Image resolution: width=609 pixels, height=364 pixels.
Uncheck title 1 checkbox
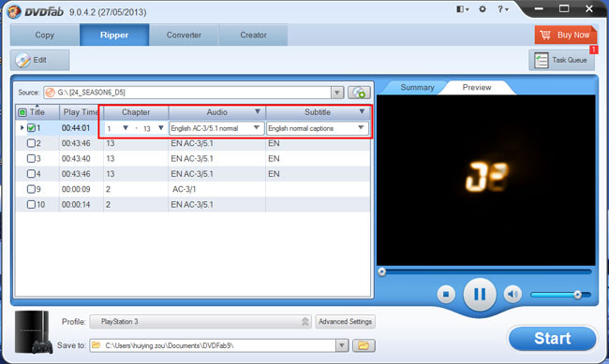tap(32, 128)
